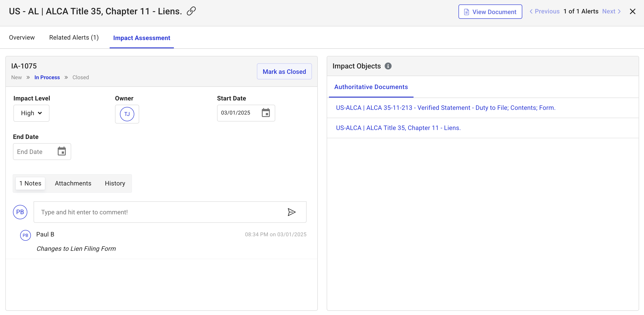Screen dimensions: 644x315
Task: Expand the Impact Level High dropdown
Action: [x=31, y=113]
